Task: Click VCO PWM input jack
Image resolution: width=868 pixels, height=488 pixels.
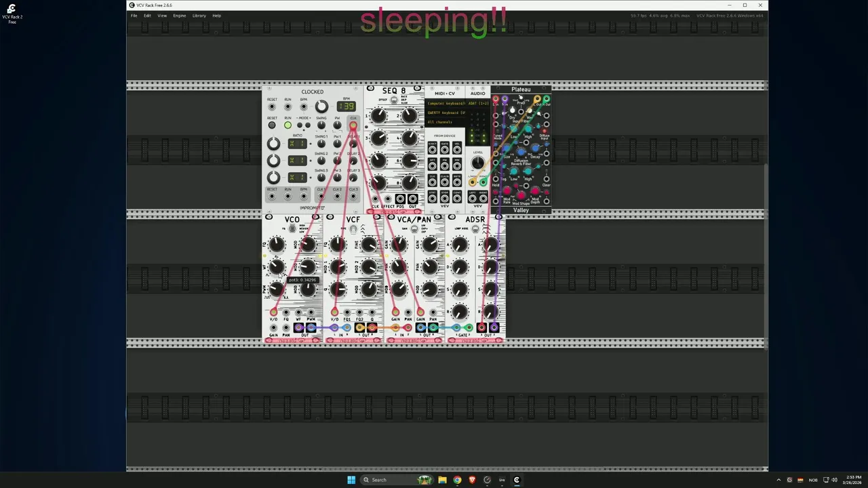Action: [311, 312]
